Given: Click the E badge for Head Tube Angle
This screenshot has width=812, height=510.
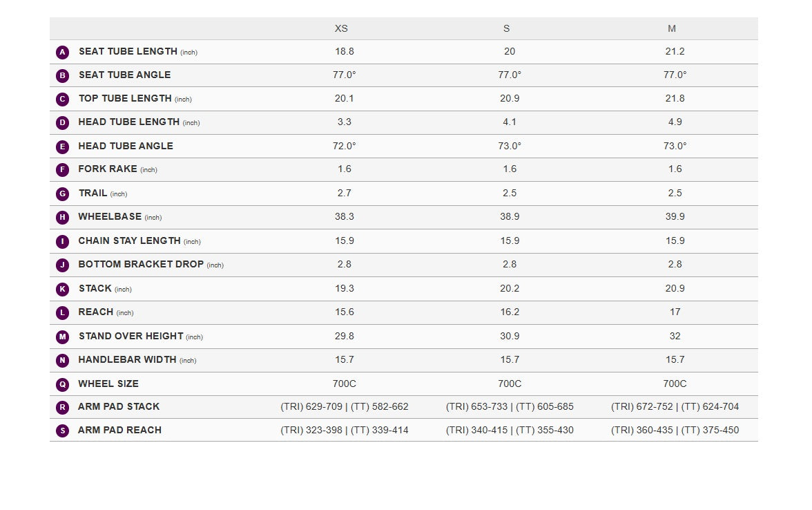Looking at the screenshot, I should (x=63, y=147).
